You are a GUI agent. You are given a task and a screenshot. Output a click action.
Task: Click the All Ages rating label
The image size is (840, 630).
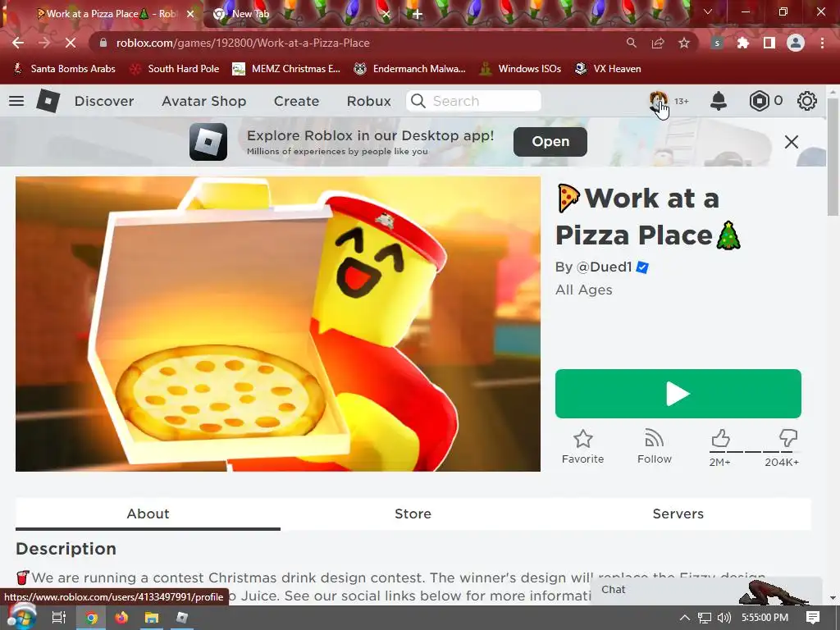(583, 290)
